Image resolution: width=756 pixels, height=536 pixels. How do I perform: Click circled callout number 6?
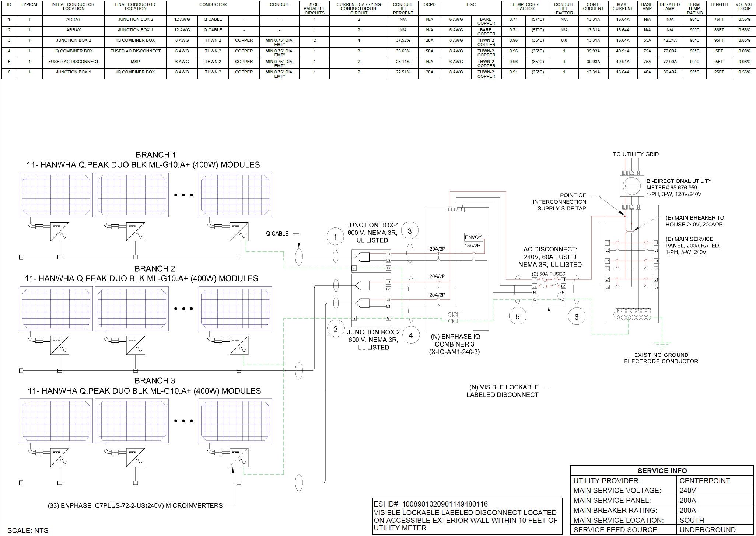[x=577, y=317]
